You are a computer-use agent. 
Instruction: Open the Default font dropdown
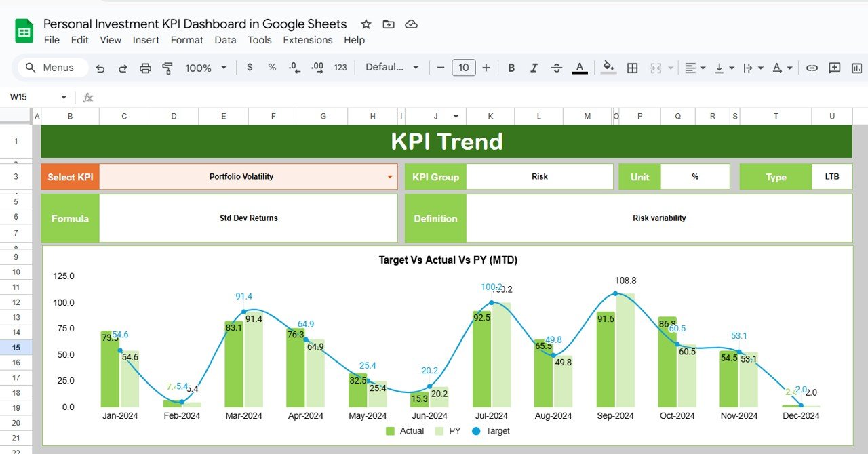[x=393, y=68]
